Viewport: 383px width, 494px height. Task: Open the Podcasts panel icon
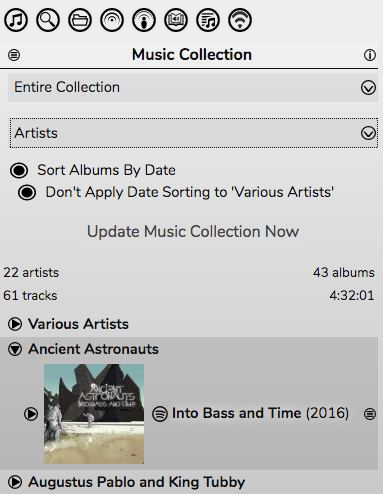(x=144, y=20)
